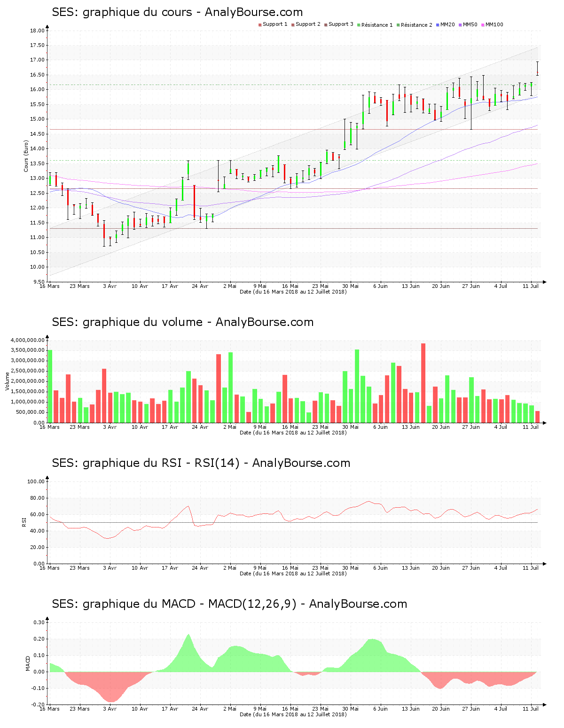Click the 'Volume' vertical axis label
This screenshot has height=728, width=564.
(x=7, y=381)
